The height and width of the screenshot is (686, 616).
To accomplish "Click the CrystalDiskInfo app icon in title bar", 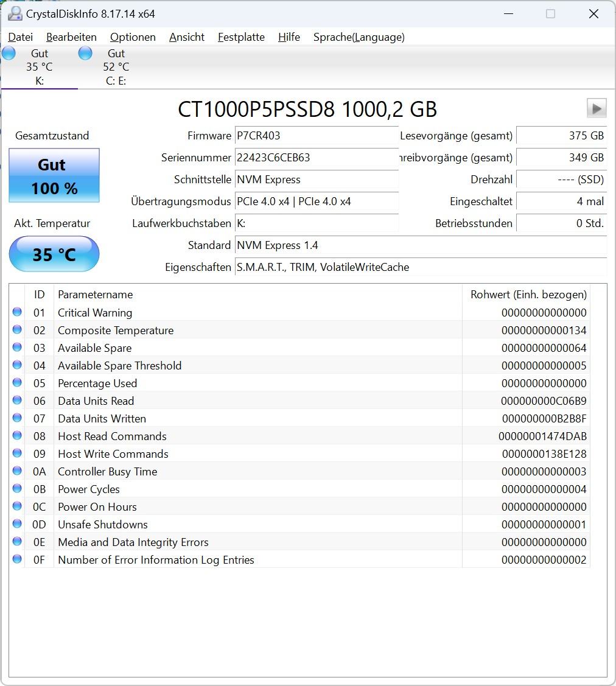I will (x=15, y=13).
